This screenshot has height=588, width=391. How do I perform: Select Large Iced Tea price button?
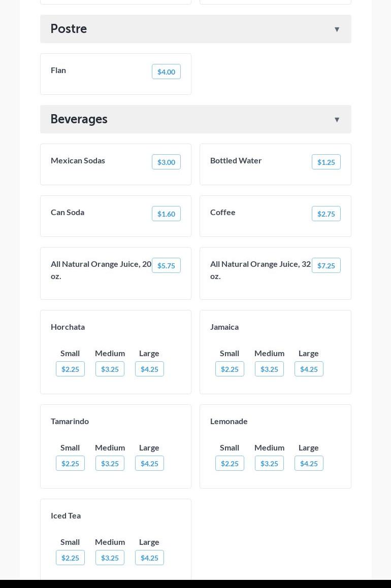(149, 558)
